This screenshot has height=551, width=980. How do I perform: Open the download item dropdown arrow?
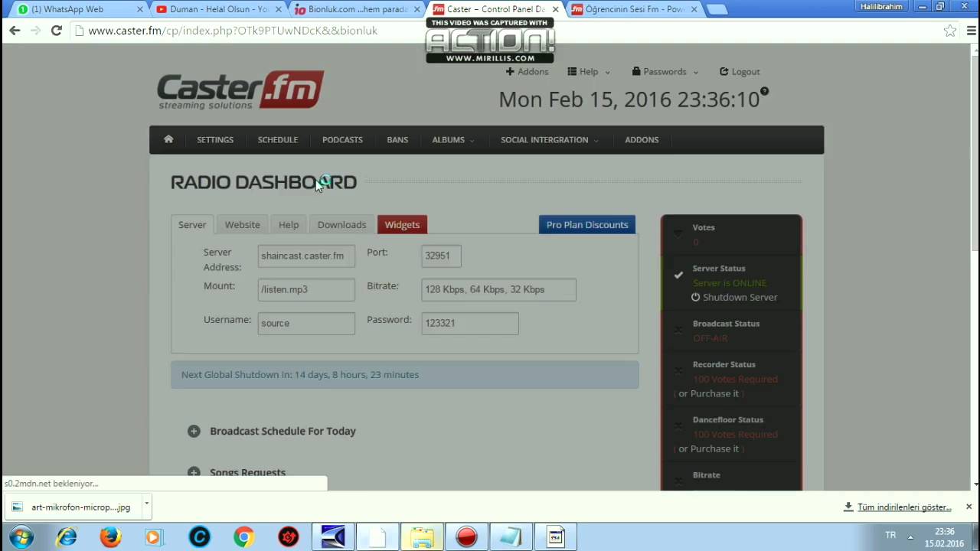145,507
